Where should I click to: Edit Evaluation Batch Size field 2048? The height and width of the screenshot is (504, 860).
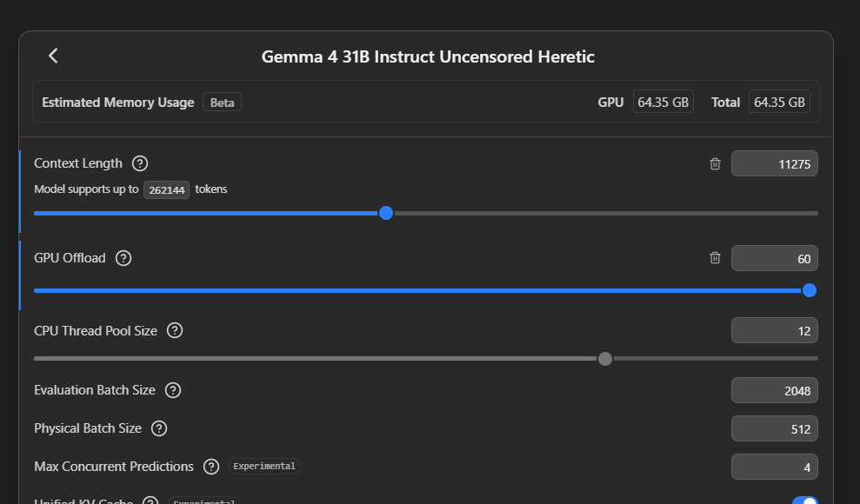775,391
